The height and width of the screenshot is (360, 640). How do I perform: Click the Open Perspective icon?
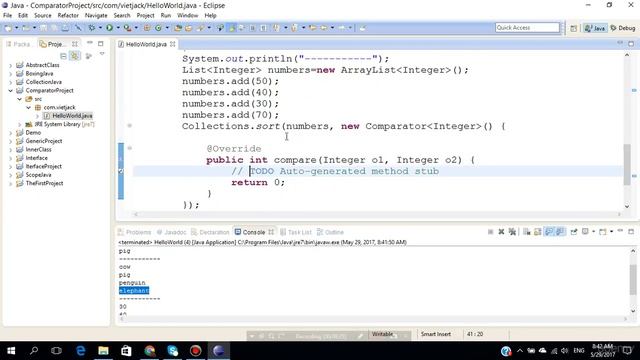[573, 28]
